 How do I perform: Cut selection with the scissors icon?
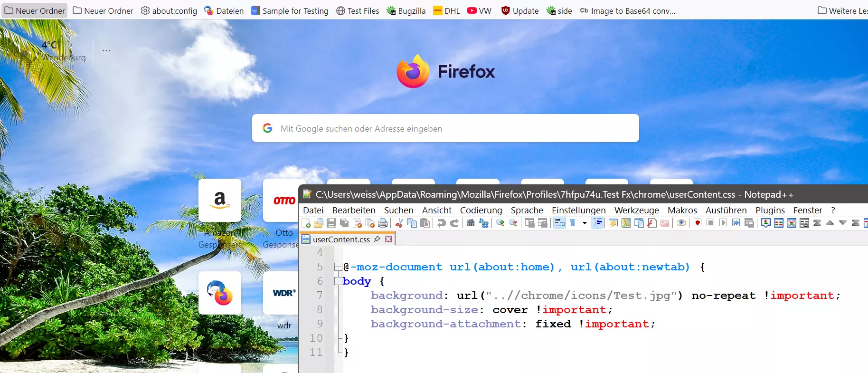pos(399,223)
